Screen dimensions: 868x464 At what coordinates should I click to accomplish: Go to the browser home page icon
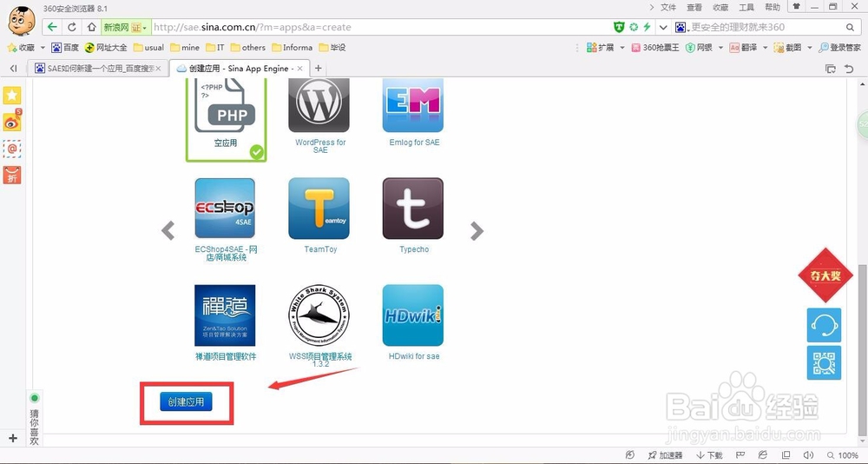(x=91, y=27)
